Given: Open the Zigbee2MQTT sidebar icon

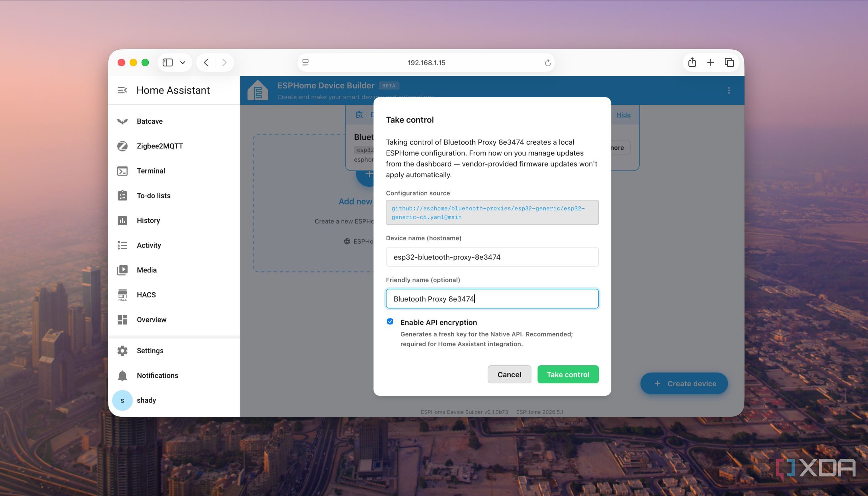Looking at the screenshot, I should pyautogui.click(x=122, y=146).
